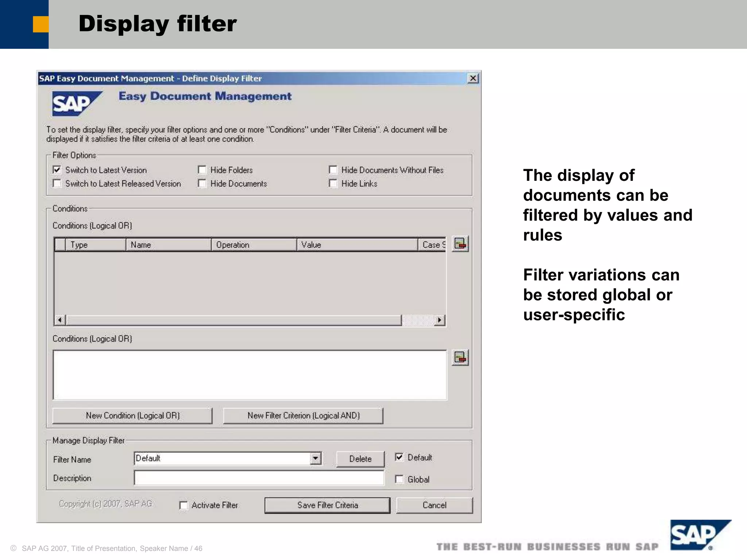Click New Filter Criterion (Logical AND) button
The image size is (747, 560).
coord(303,416)
